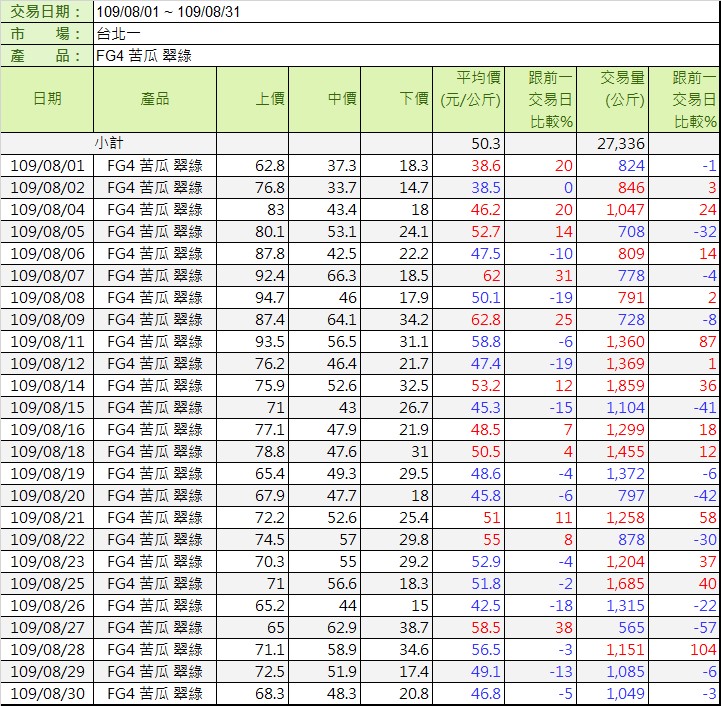This screenshot has width=721, height=706.
Task: Select average price 62.8 in 109/08/09 row
Action: pyautogui.click(x=485, y=320)
